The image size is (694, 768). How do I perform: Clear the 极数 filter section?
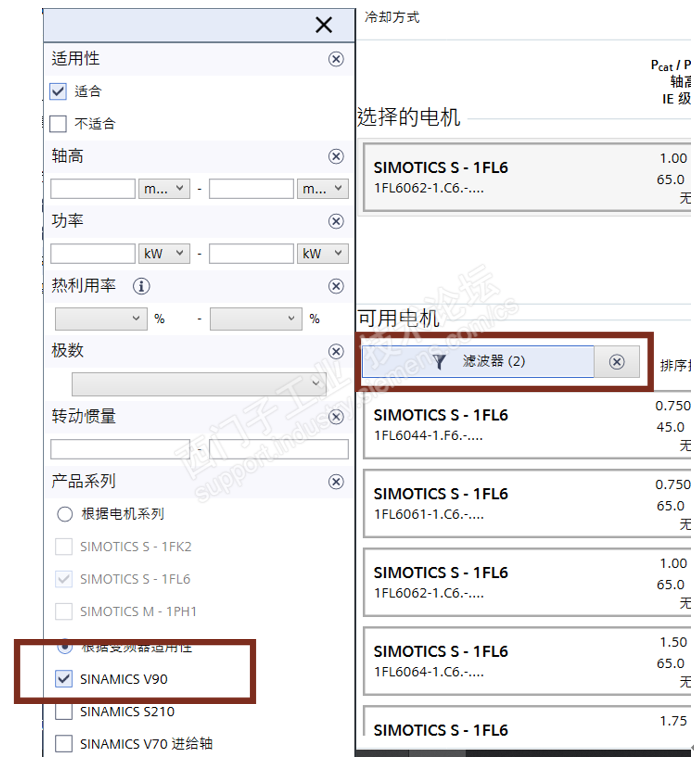coord(336,351)
